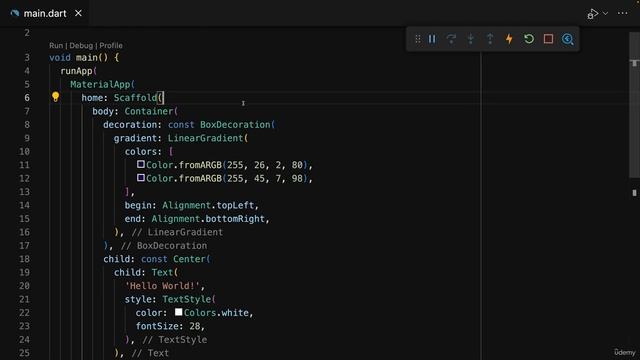This screenshot has height=360, width=640.
Task: Restart the debug session
Action: coord(529,39)
